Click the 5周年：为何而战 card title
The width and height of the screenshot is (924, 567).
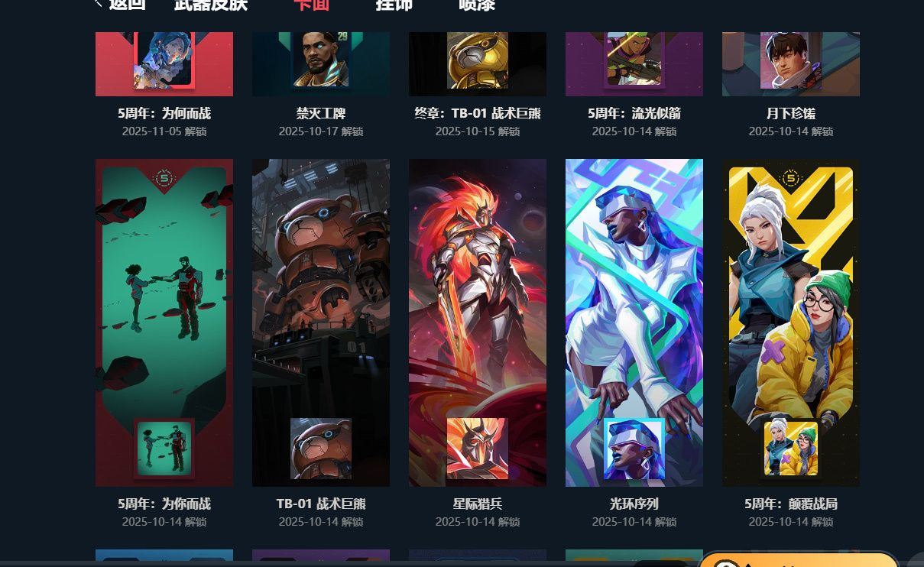pos(164,113)
